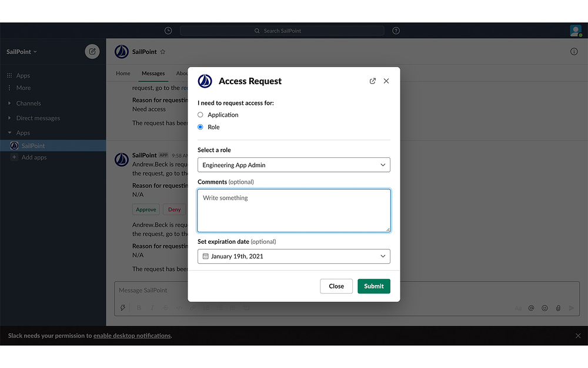Open the SailPoint workspace menu
The height and width of the screenshot is (368, 588).
[21, 52]
